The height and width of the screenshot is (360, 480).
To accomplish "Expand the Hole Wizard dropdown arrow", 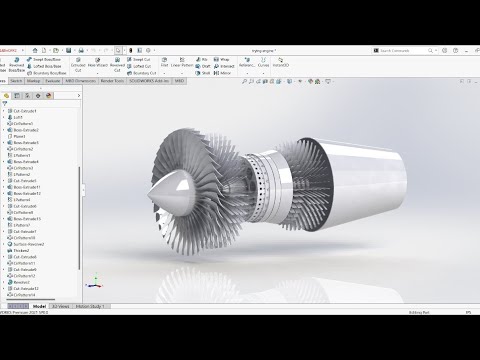I will [98, 73].
